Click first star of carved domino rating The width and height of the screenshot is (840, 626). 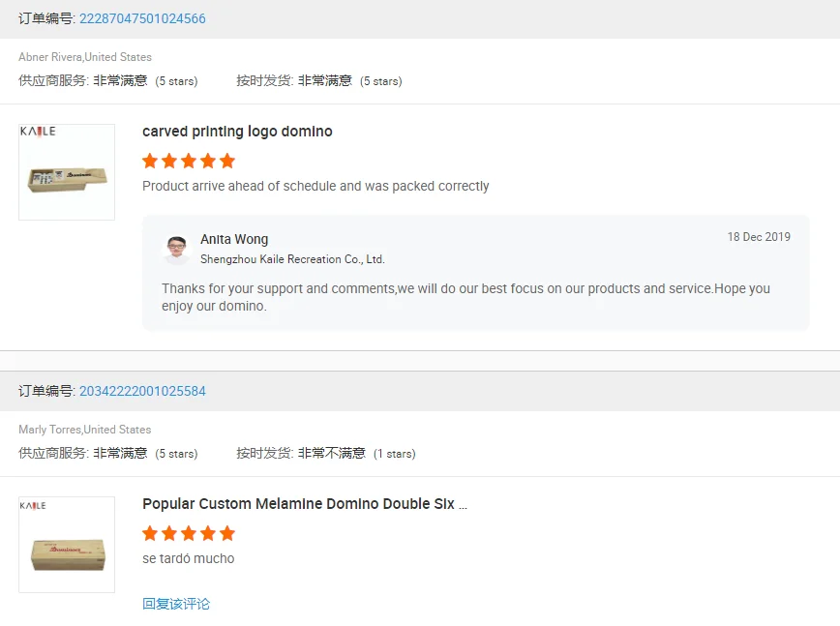150,161
